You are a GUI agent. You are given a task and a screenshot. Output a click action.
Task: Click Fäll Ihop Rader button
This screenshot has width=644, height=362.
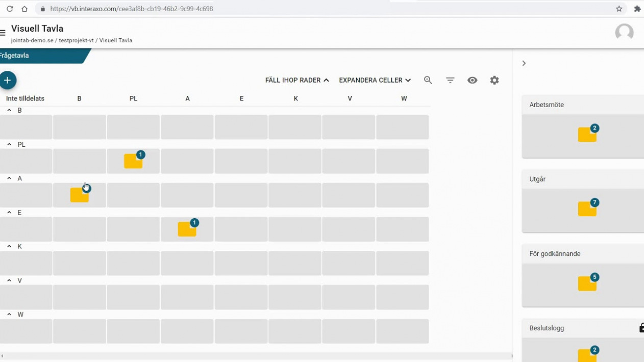coord(297,80)
